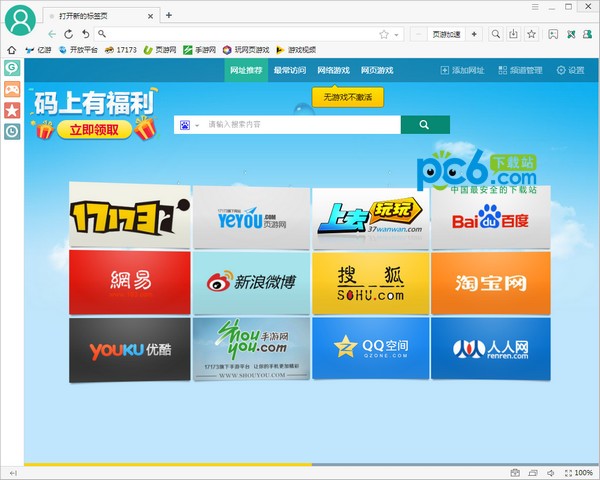Open the 亿游 bookmark

click(38, 50)
